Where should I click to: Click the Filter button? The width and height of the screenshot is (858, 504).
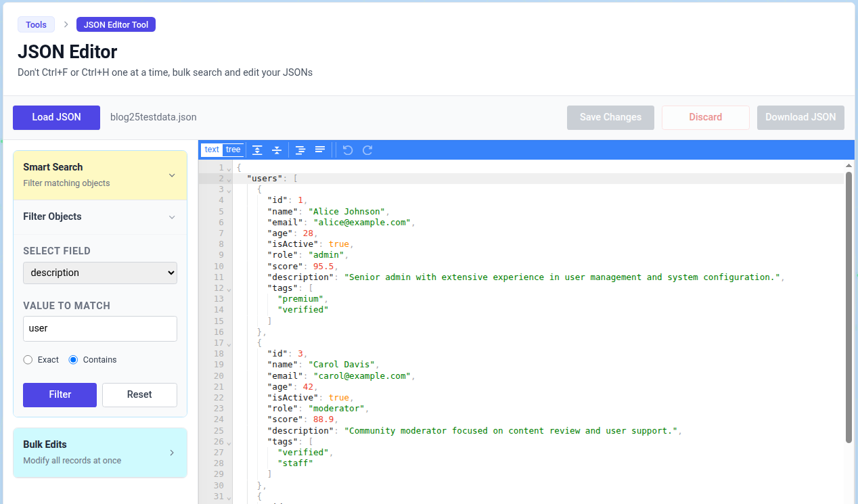pos(60,395)
